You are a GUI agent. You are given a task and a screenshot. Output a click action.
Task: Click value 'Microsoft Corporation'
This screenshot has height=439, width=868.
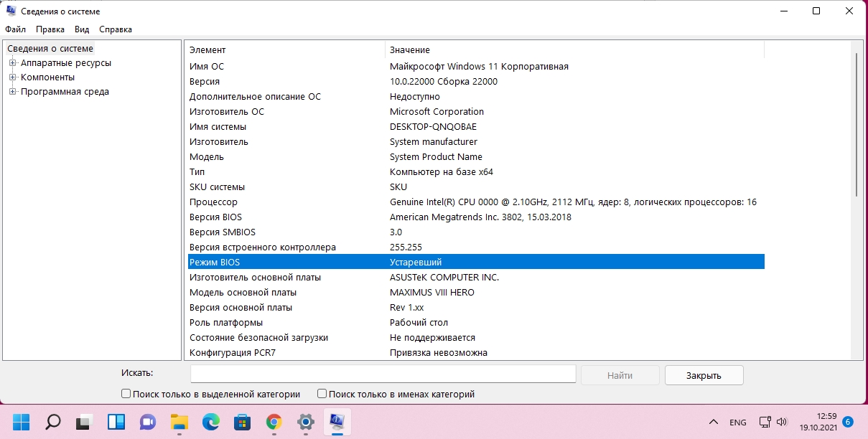pyautogui.click(x=437, y=112)
